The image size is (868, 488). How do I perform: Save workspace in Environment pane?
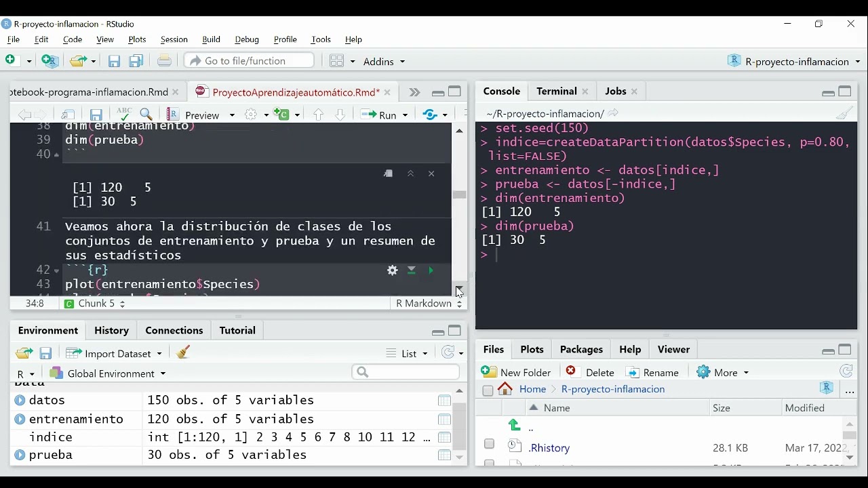click(x=46, y=353)
